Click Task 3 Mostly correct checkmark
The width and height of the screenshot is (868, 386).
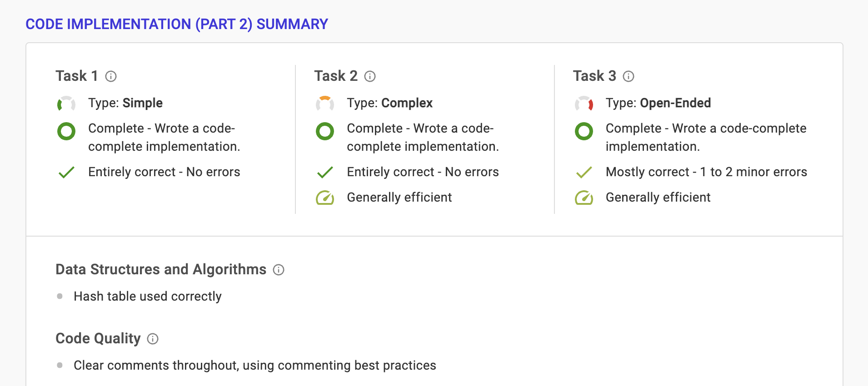(x=584, y=172)
